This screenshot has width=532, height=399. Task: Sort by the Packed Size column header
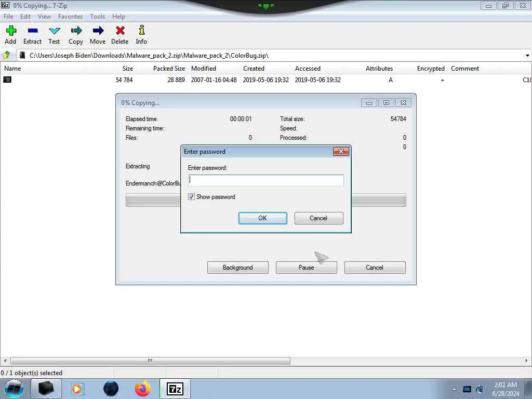[x=169, y=69]
